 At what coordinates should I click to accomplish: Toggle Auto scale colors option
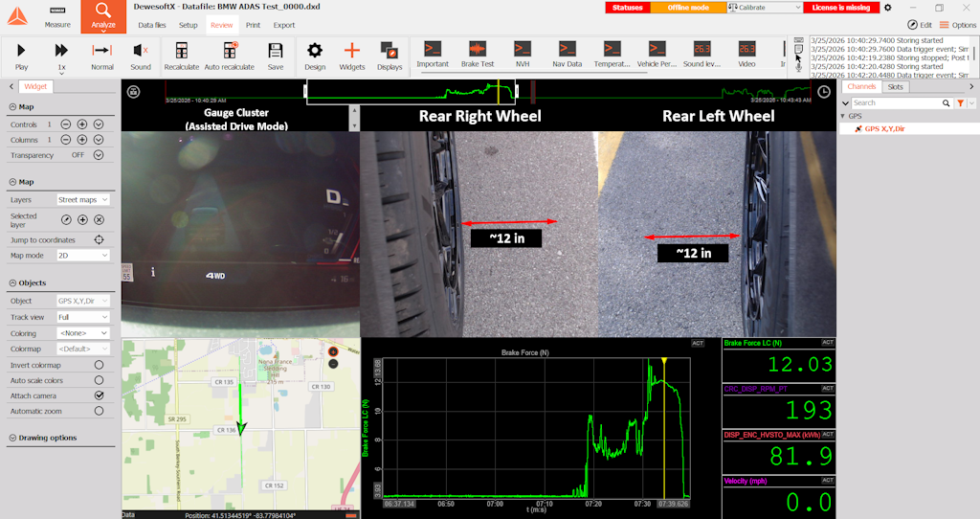(x=99, y=380)
